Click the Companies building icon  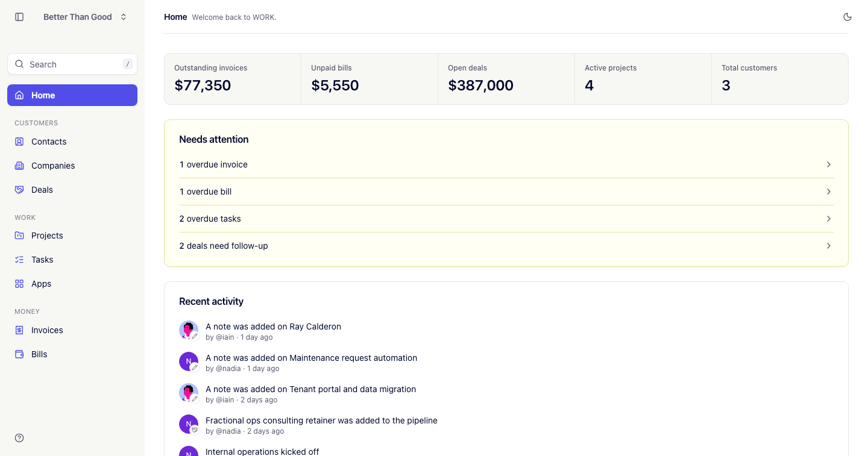[19, 166]
